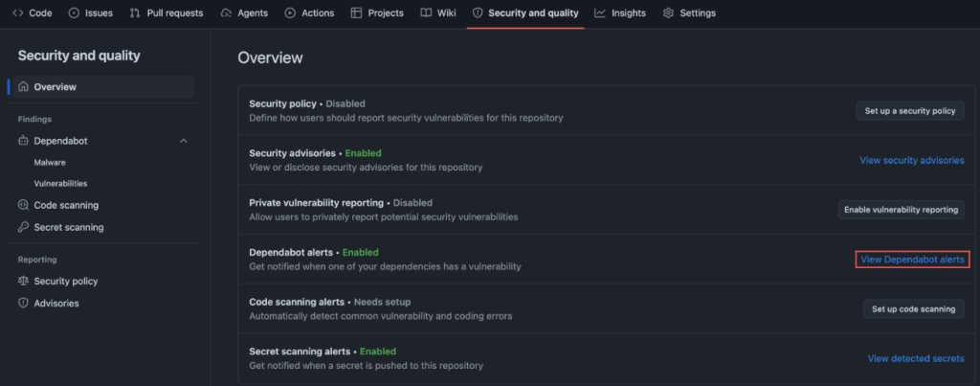
Task: Click the Agents tab icon
Action: (226, 12)
